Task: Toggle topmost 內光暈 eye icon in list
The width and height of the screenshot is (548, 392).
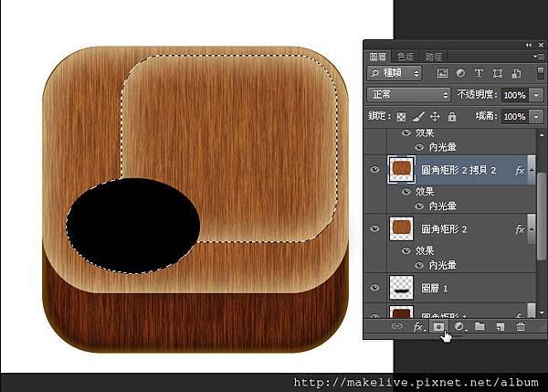Action: click(x=419, y=147)
